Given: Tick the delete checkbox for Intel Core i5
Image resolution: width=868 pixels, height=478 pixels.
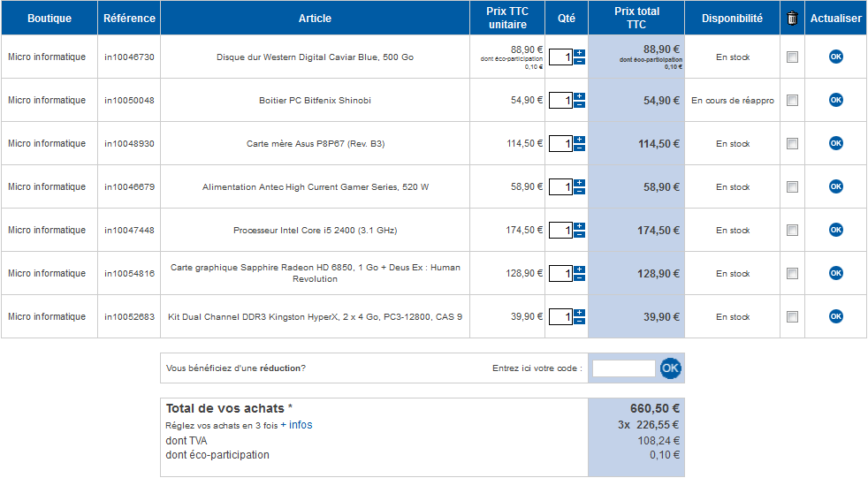Looking at the screenshot, I should pyautogui.click(x=792, y=231).
